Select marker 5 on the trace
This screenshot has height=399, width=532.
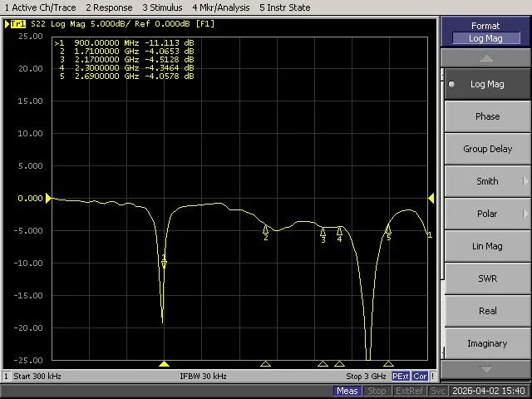pos(388,233)
